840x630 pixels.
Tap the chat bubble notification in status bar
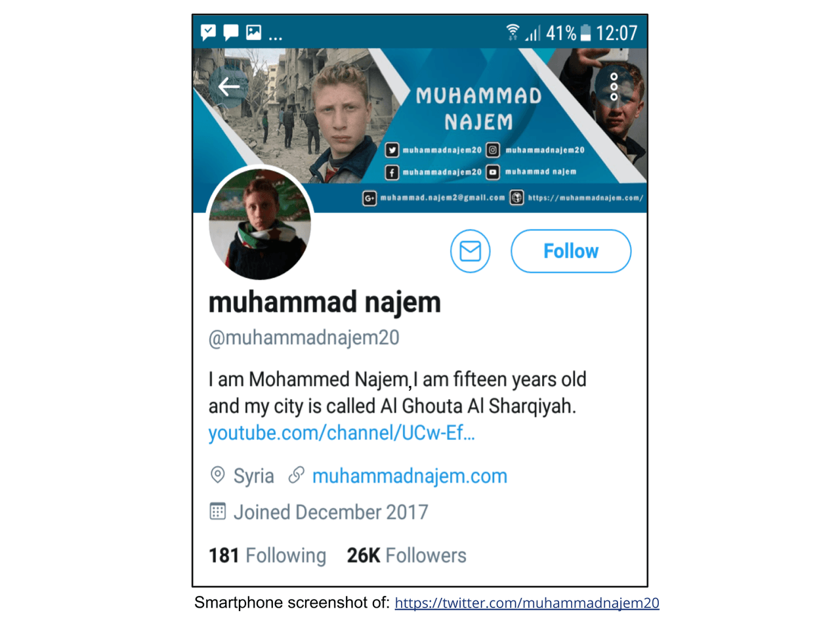coord(231,32)
